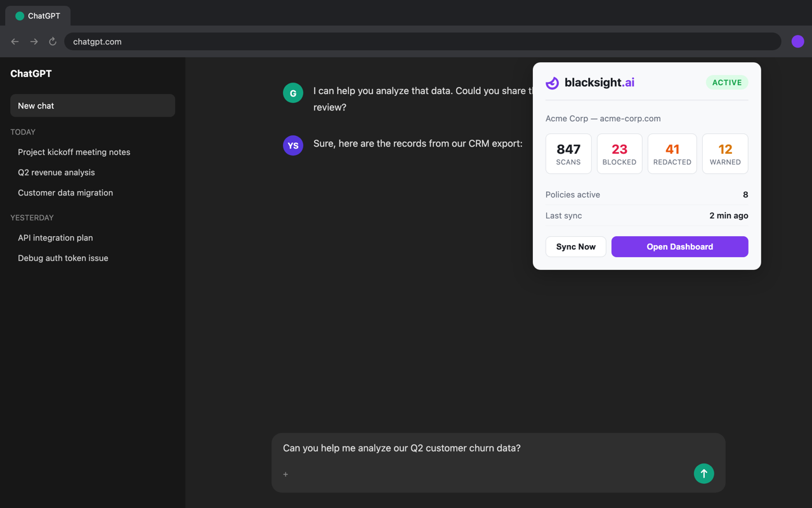The height and width of the screenshot is (508, 812).
Task: Open API integration plan chat
Action: 93,237
